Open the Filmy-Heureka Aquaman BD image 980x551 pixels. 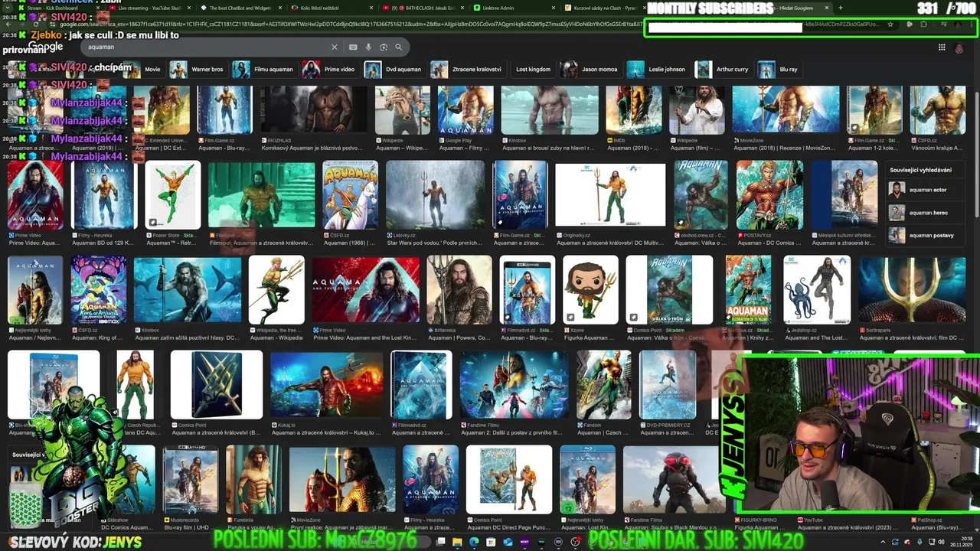[103, 195]
